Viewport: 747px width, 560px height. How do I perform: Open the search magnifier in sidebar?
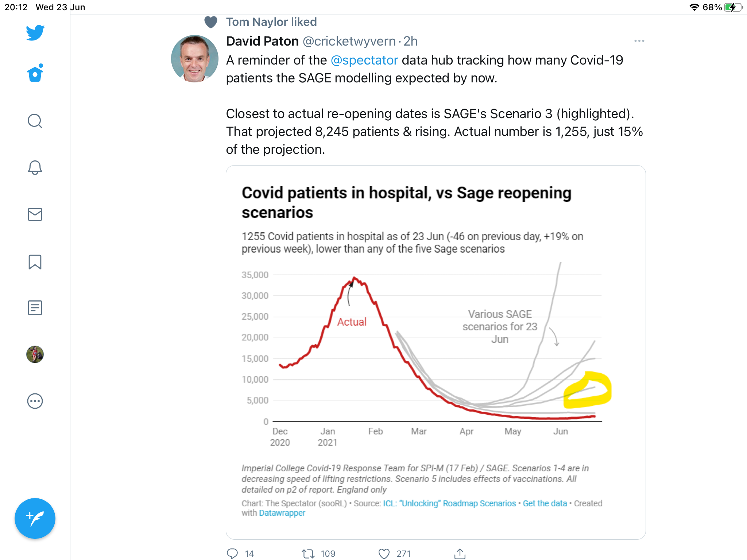point(35,121)
